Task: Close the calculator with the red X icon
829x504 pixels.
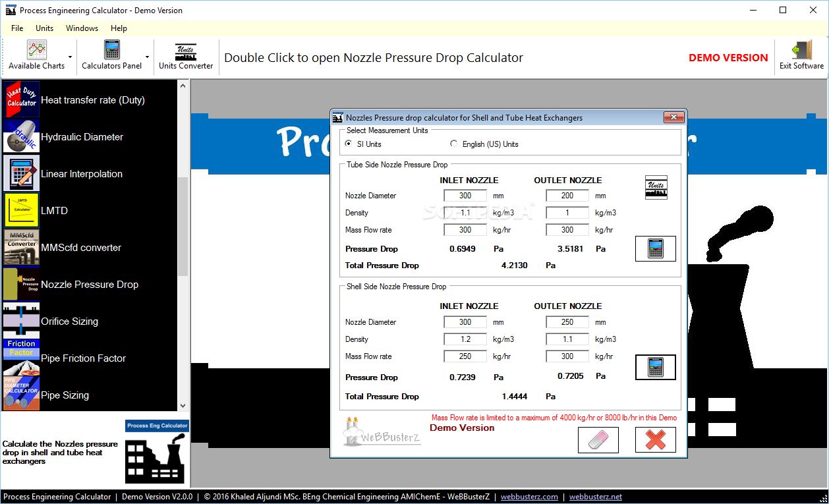Action: point(655,439)
